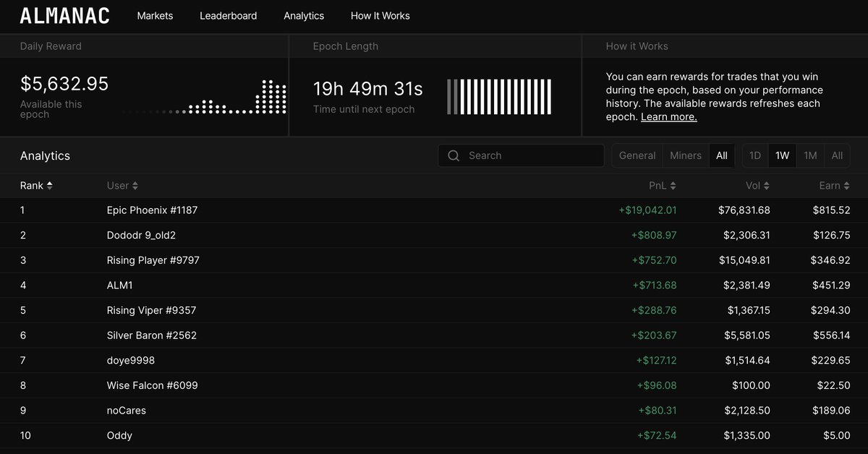Viewport: 868px width, 454px height.
Task: Click volume value $76,831.68
Action: (x=744, y=210)
